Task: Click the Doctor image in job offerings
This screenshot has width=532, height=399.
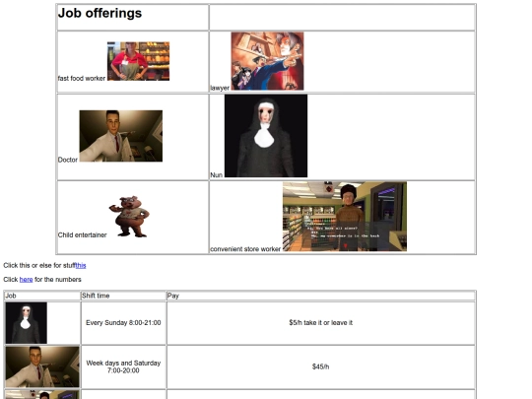Action: 121,136
